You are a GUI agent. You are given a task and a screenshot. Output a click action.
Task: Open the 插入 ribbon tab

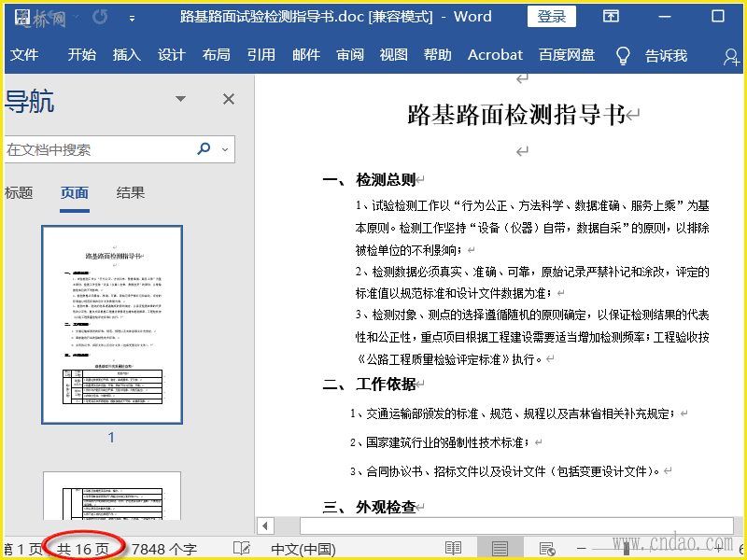tap(126, 55)
